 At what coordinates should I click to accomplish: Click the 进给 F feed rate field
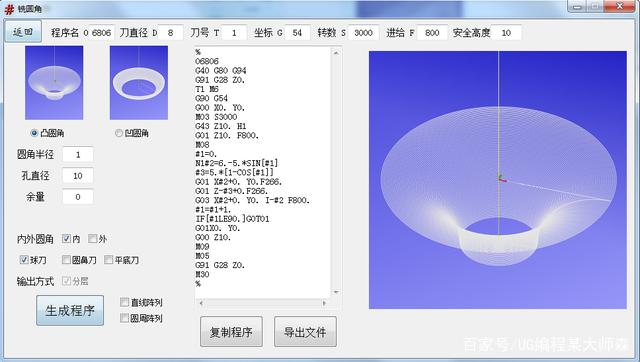432,33
